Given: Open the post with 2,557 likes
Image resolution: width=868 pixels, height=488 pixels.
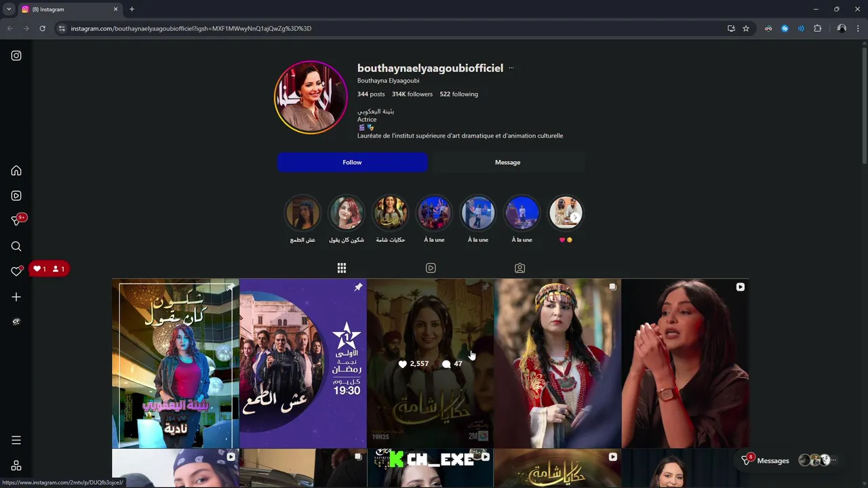Looking at the screenshot, I should (430, 363).
